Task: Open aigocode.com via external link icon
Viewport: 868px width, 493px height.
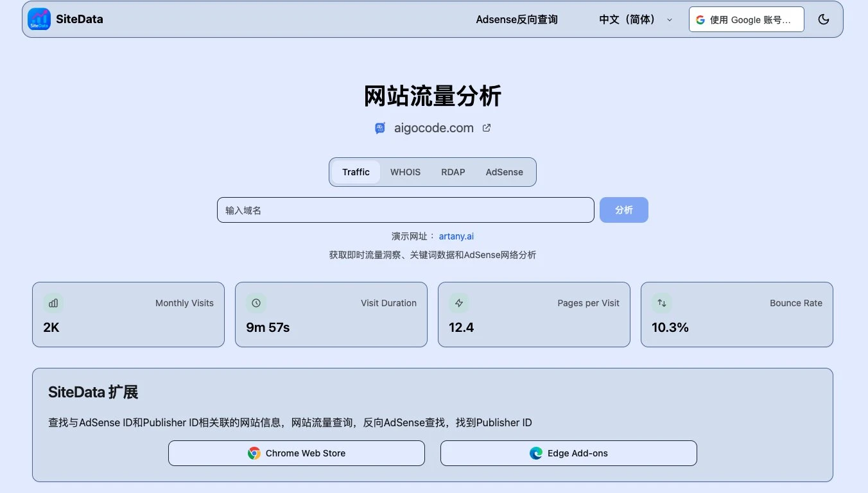Action: pyautogui.click(x=486, y=128)
